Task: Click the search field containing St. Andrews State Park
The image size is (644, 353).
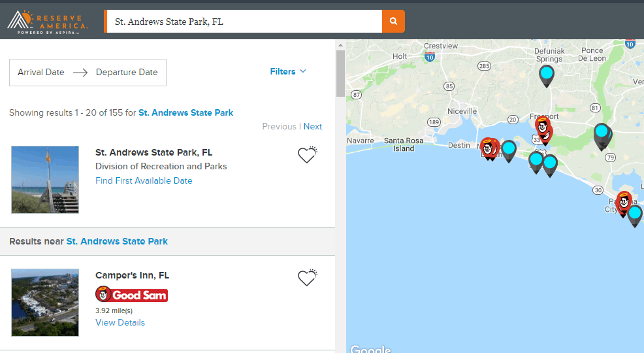Action: [244, 22]
